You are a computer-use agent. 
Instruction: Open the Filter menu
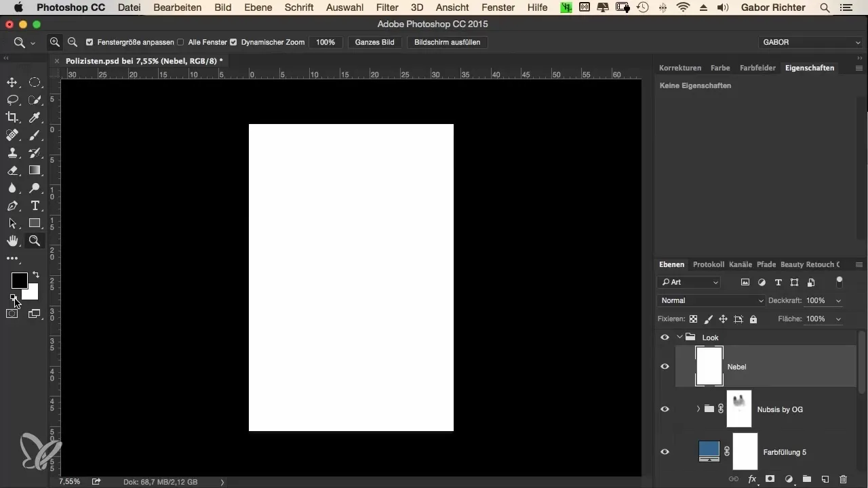pos(387,7)
